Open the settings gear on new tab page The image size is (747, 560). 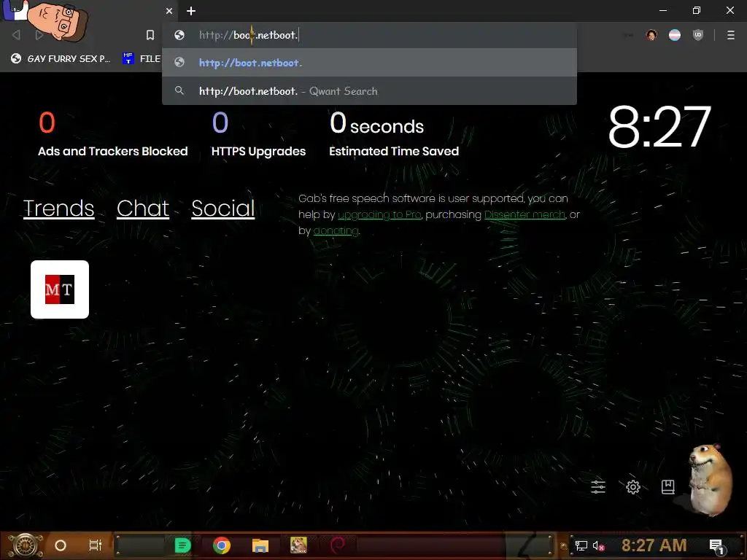(632, 486)
